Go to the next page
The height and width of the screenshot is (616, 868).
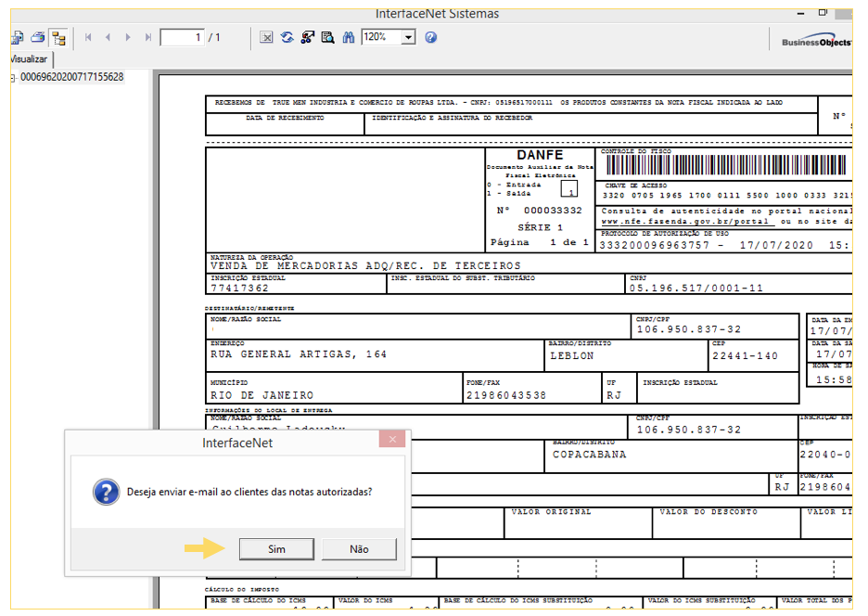point(128,38)
